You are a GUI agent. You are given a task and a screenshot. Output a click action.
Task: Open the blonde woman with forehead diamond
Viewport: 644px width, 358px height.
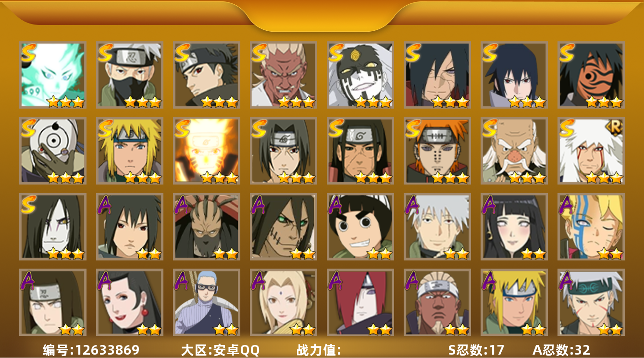coord(284,302)
